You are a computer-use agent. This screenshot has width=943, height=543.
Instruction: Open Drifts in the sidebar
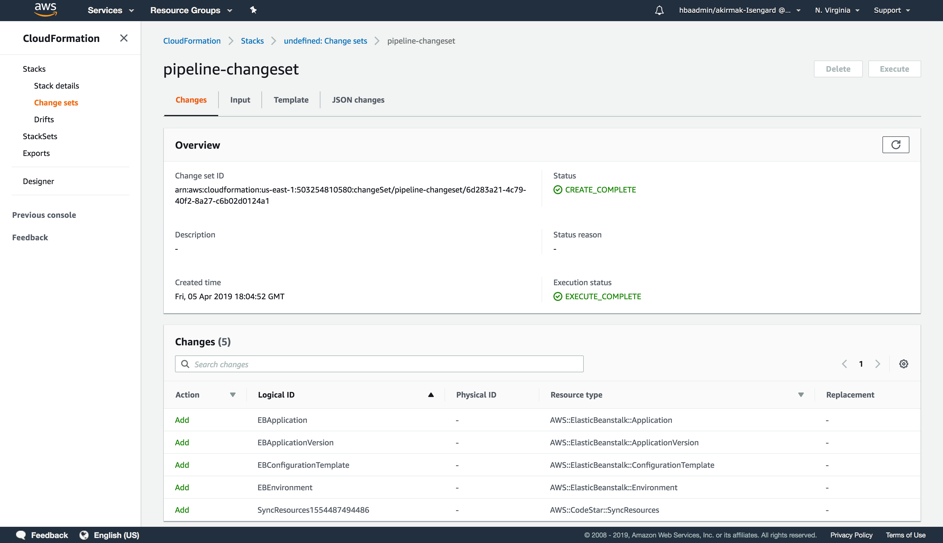pyautogui.click(x=44, y=119)
